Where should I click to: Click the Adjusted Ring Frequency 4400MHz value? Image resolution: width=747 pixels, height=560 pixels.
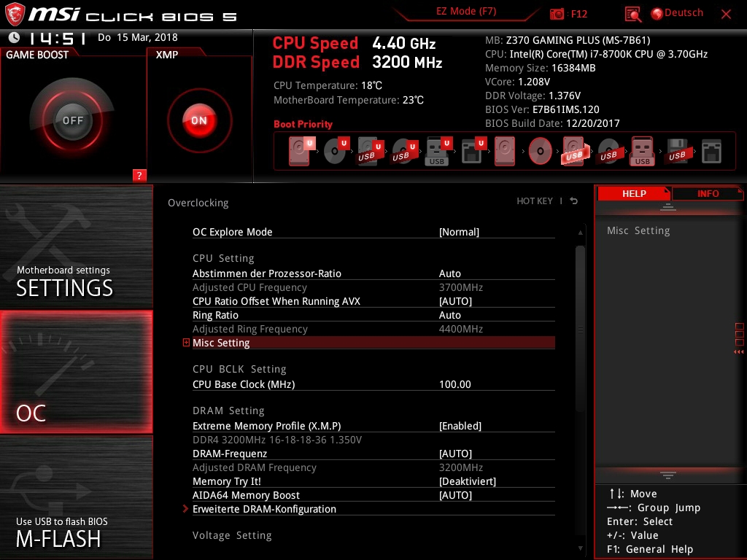[461, 329]
